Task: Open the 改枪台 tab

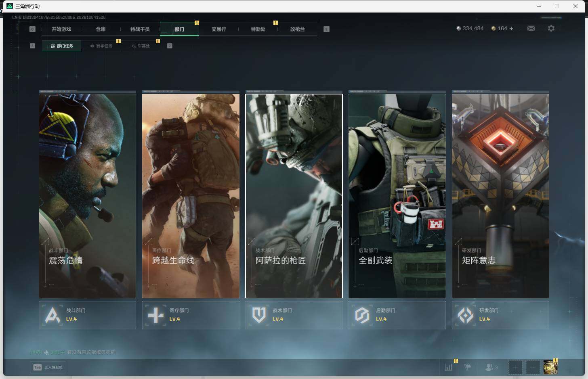Action: coord(297,29)
